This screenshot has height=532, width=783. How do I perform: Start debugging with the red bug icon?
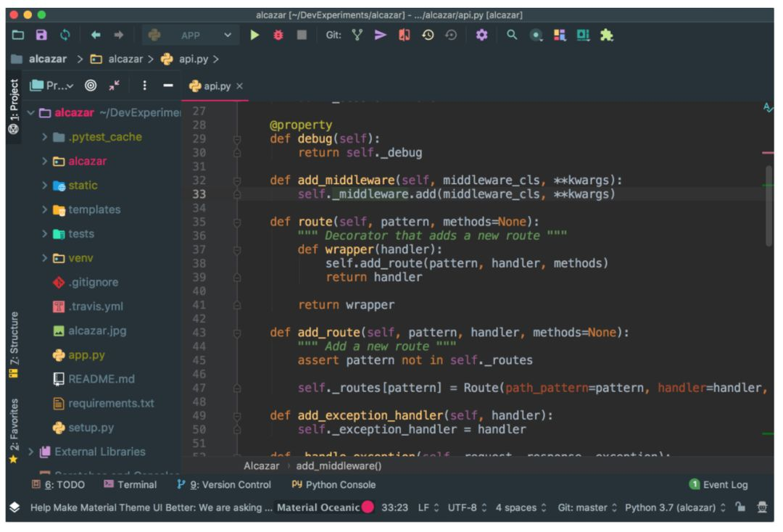pos(278,33)
